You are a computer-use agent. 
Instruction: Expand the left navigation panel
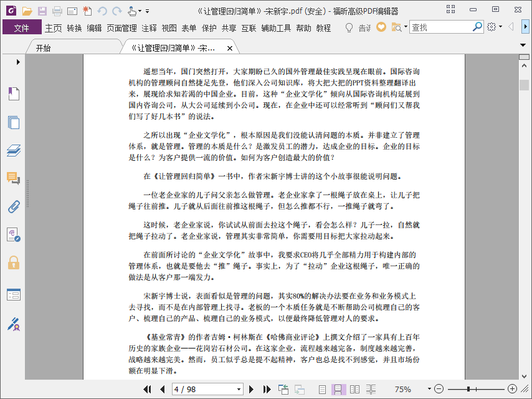click(x=18, y=62)
